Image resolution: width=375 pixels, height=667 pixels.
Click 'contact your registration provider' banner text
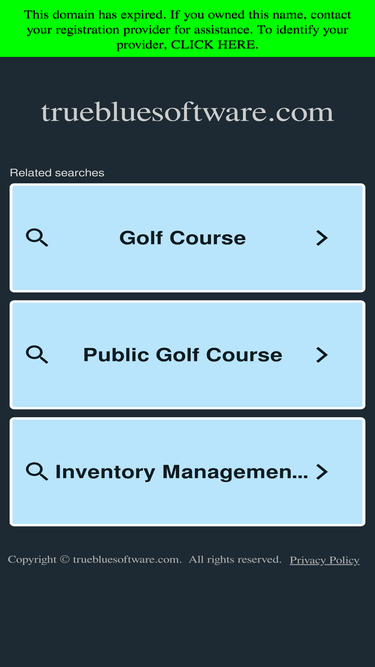(x=188, y=23)
